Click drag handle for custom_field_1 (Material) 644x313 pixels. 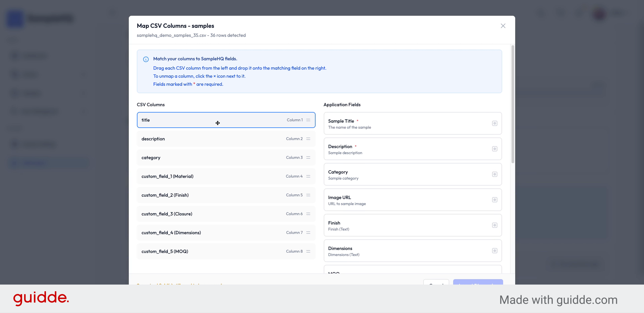point(308,176)
